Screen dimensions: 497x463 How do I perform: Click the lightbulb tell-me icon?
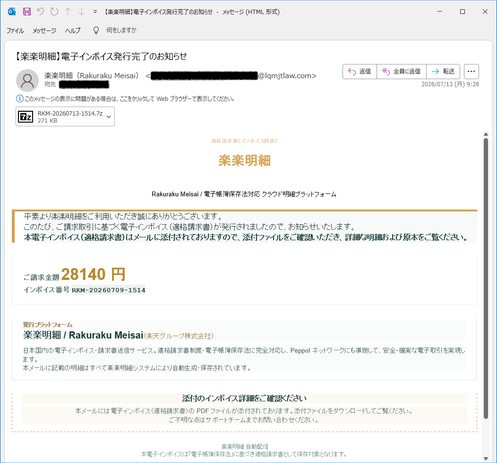pyautogui.click(x=96, y=30)
